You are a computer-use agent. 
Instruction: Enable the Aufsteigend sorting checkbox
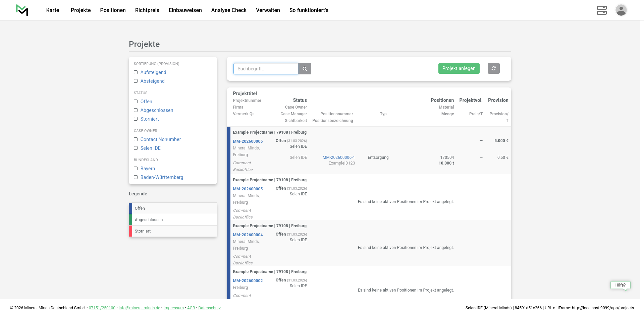136,72
